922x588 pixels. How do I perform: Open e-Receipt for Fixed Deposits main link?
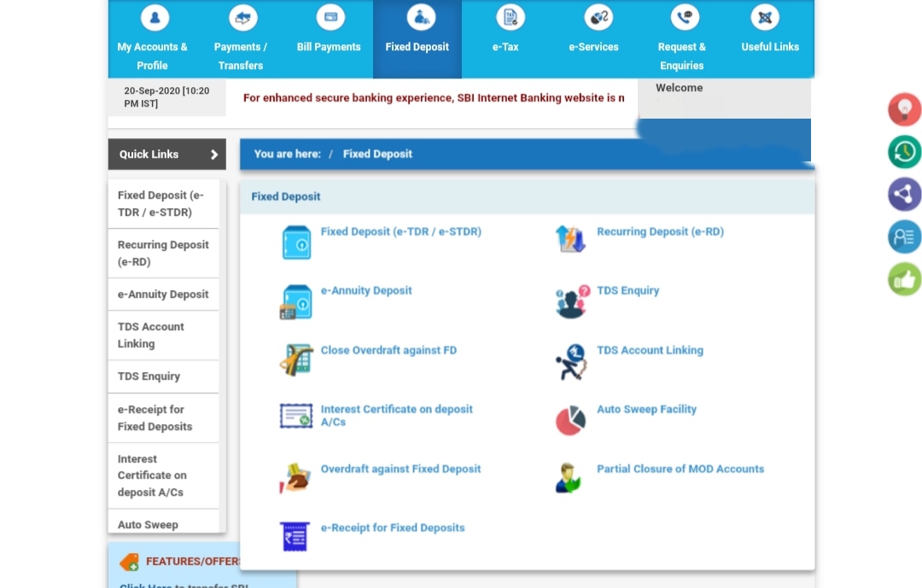(x=393, y=528)
